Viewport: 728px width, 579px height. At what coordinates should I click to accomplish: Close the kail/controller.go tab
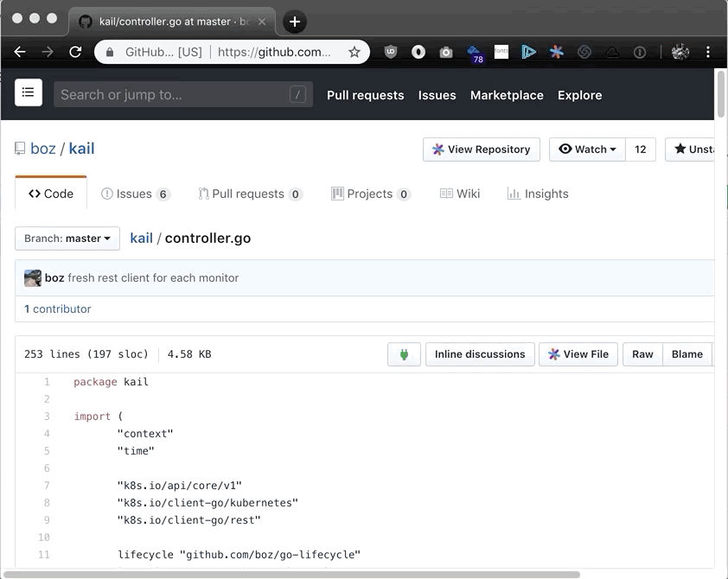point(262,22)
